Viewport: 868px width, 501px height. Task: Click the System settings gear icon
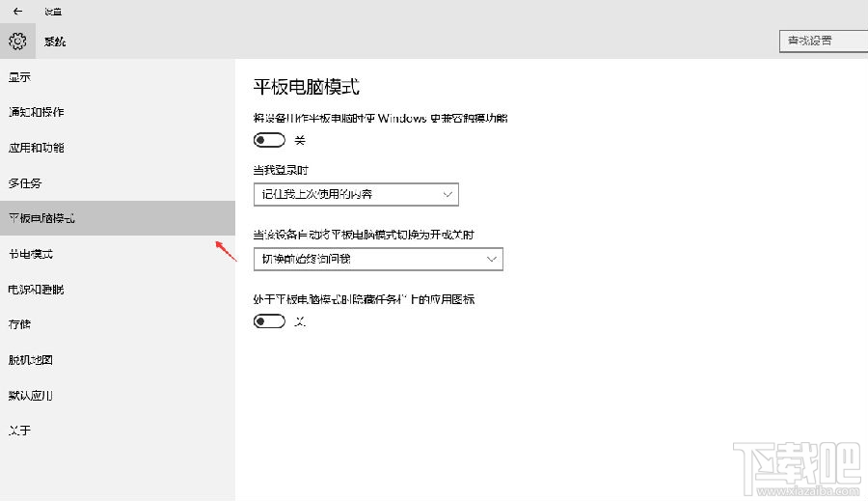17,41
